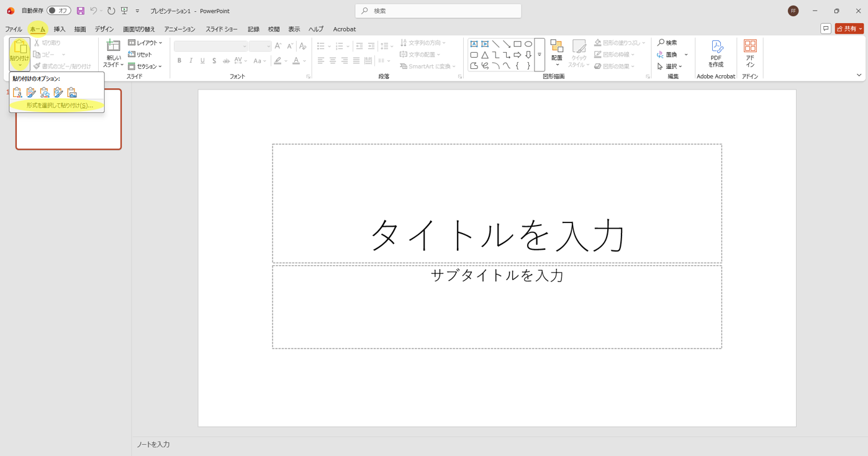Viewport: 868px width, 456px height.
Task: Click the PDFを作成 Acrobat icon
Action: 716,53
